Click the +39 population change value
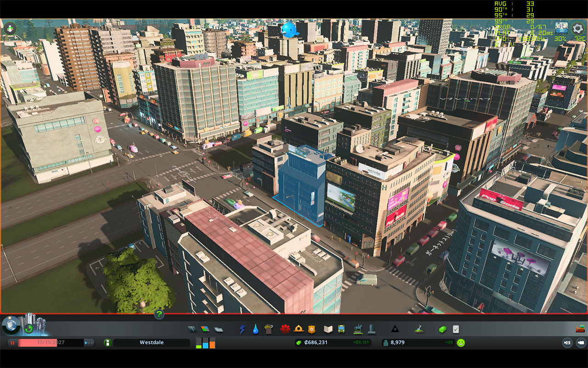 click(x=449, y=343)
